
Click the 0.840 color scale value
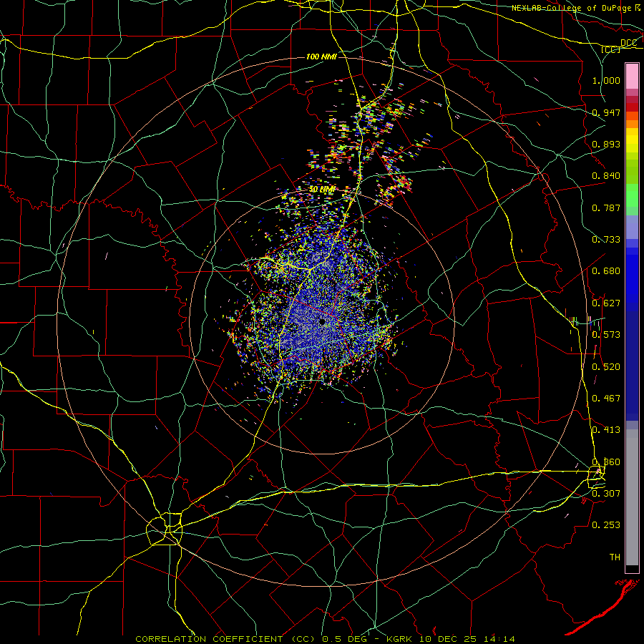[606, 176]
